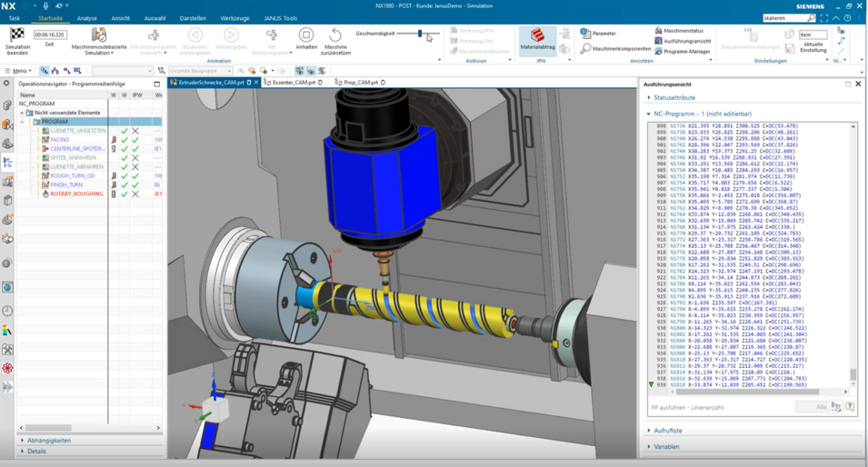Click the help question mark icon
The image size is (868, 467).
[847, 18]
